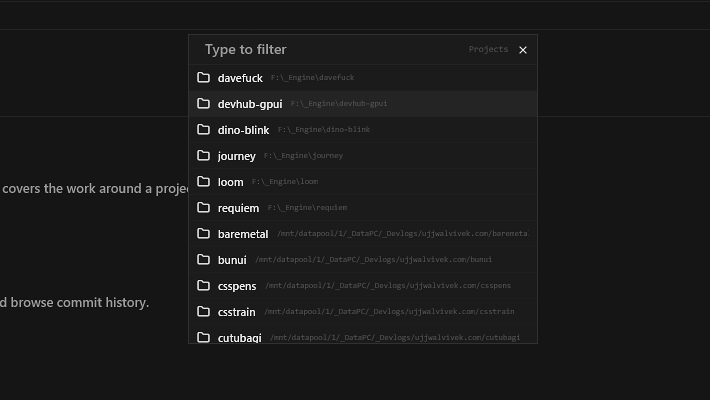Open the requiem project name
710x400 pixels.
coord(238,208)
